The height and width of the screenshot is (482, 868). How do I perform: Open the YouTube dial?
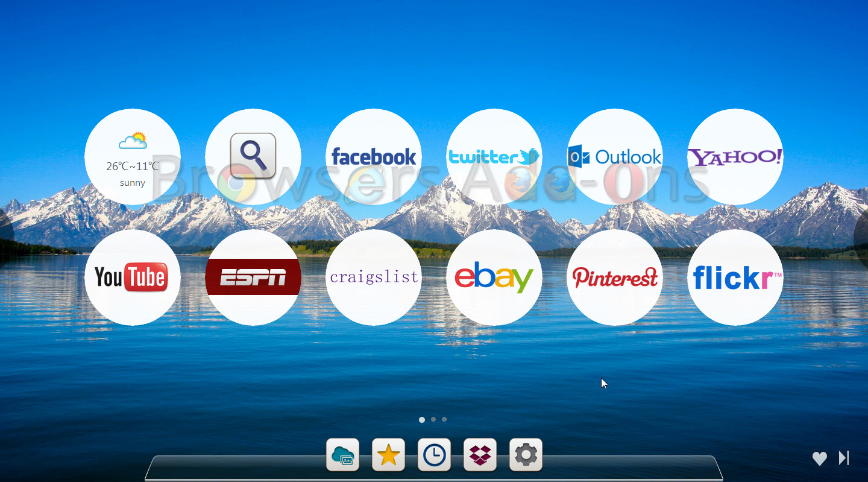pyautogui.click(x=133, y=277)
